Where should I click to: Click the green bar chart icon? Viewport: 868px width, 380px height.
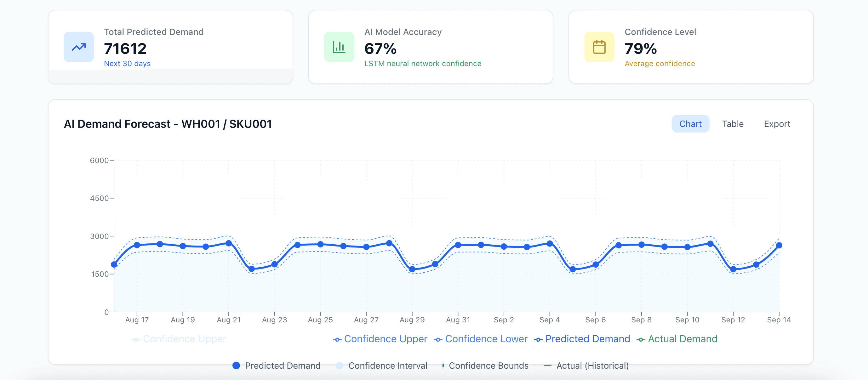tap(339, 47)
